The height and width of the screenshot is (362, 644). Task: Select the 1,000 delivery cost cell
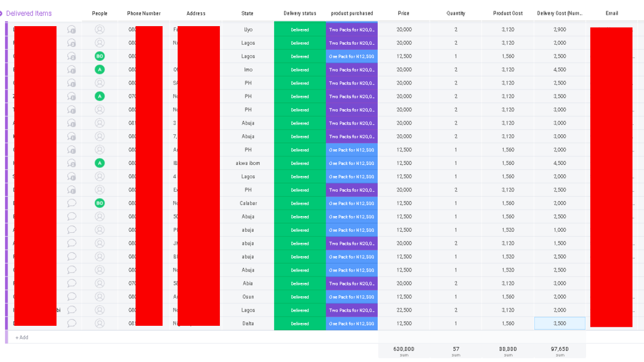559,230
